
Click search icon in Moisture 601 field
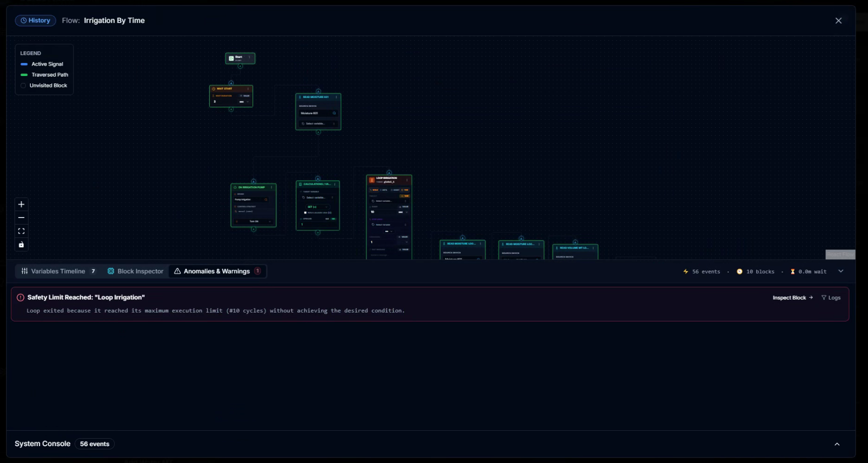pyautogui.click(x=334, y=113)
